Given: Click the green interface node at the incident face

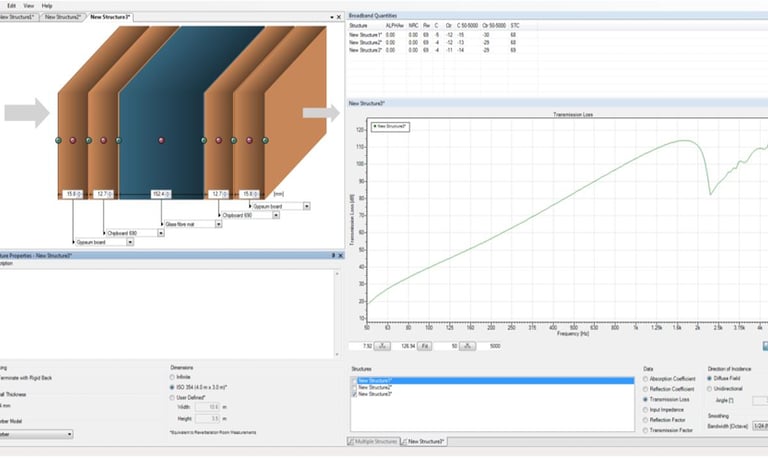Looking at the screenshot, I should coord(58,140).
